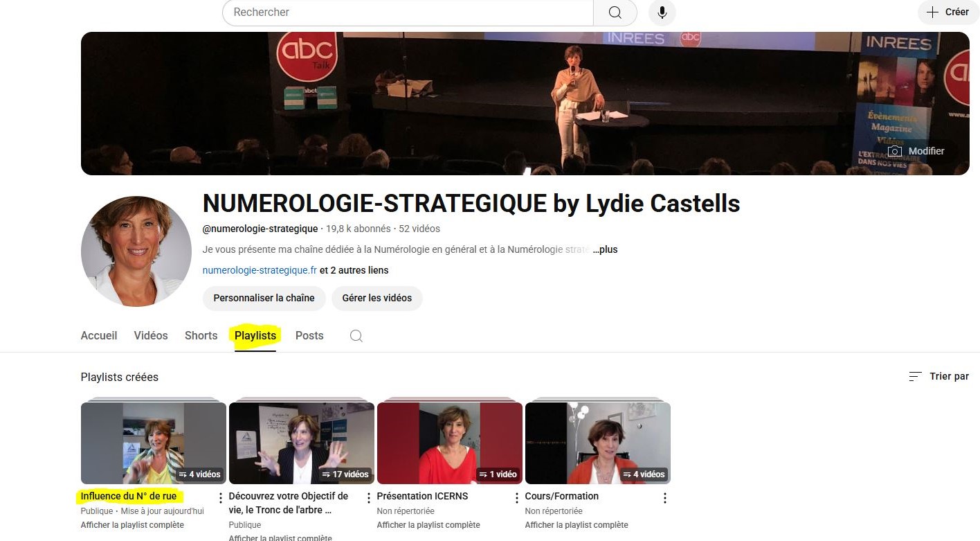Open three-dot menu for Cours/Formation playlist

(665, 498)
